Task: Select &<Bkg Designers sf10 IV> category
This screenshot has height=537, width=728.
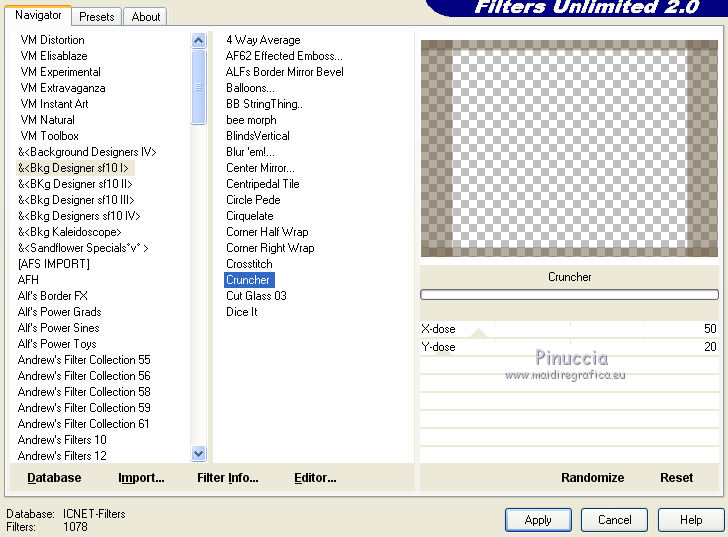Action: pos(79,216)
